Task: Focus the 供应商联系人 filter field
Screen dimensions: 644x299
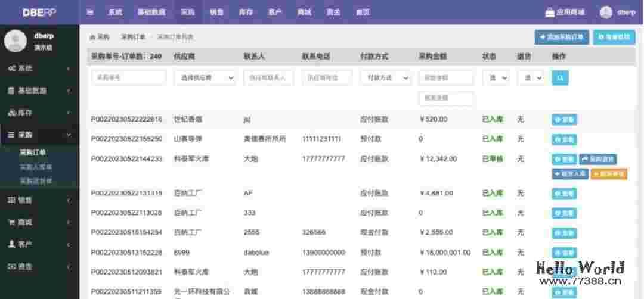Action: coord(268,77)
